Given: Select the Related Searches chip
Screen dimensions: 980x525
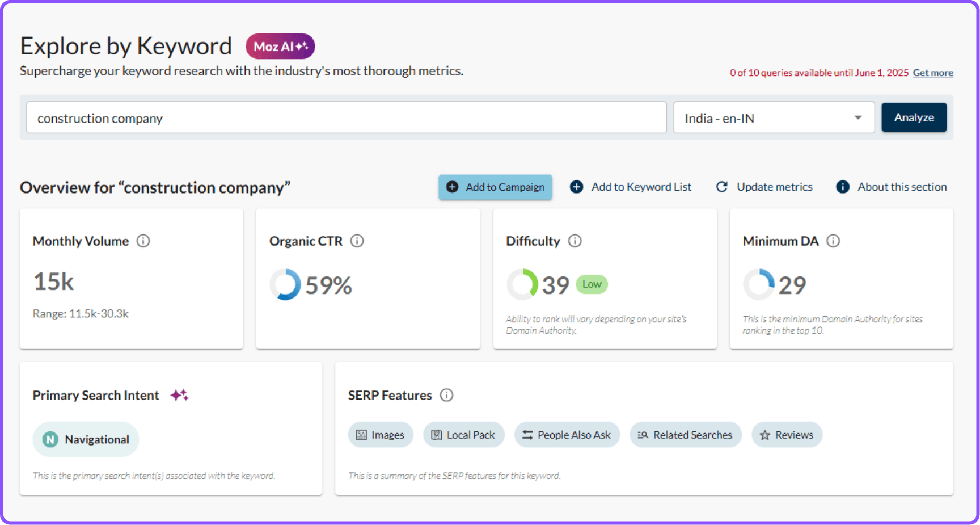Looking at the screenshot, I should click(686, 435).
